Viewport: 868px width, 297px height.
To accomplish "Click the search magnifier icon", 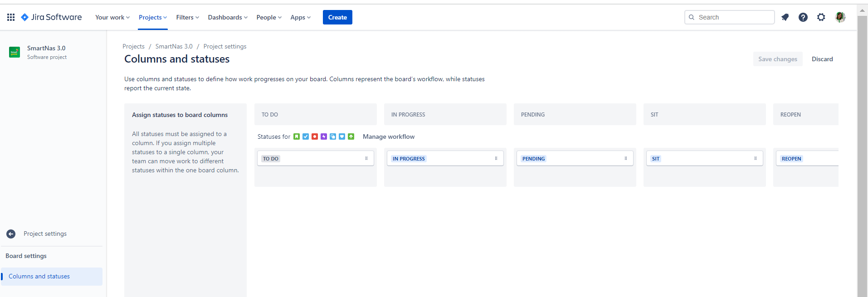I will (692, 17).
